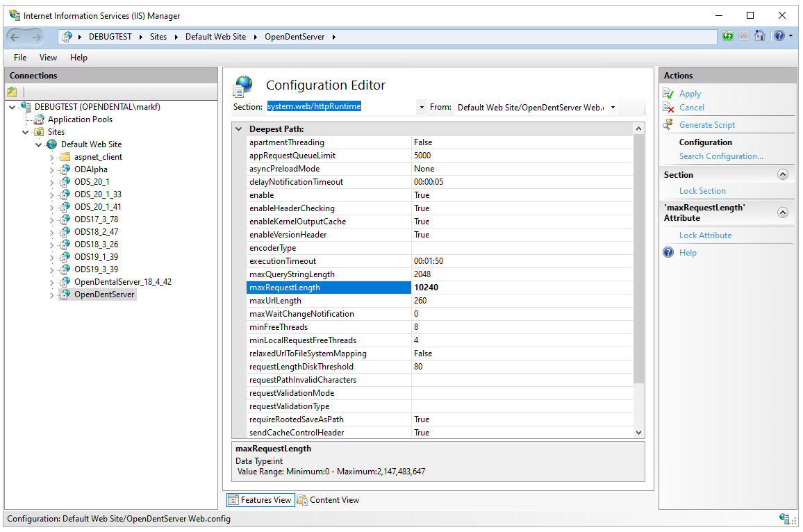Select the requestLengthDiskThreshold row
Image resolution: width=803 pixels, height=532 pixels.
[x=440, y=367]
